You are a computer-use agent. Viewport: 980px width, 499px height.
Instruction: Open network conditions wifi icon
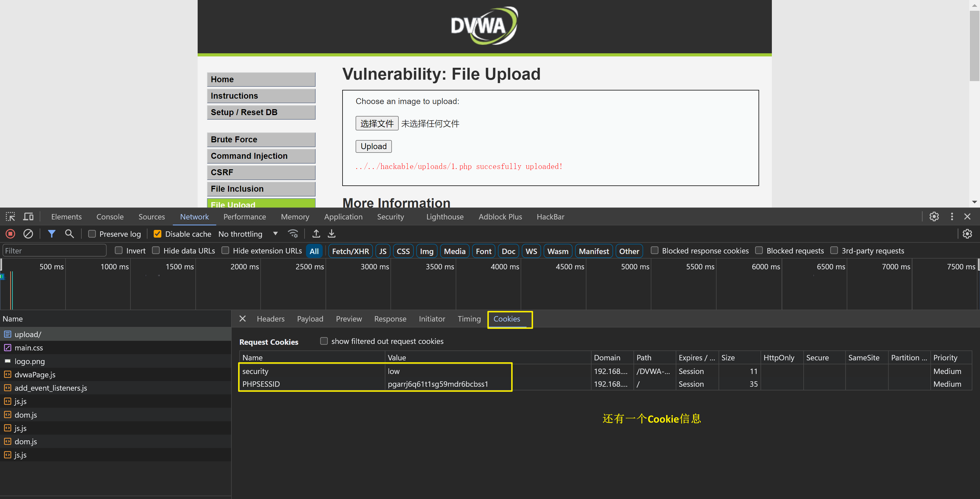click(293, 234)
